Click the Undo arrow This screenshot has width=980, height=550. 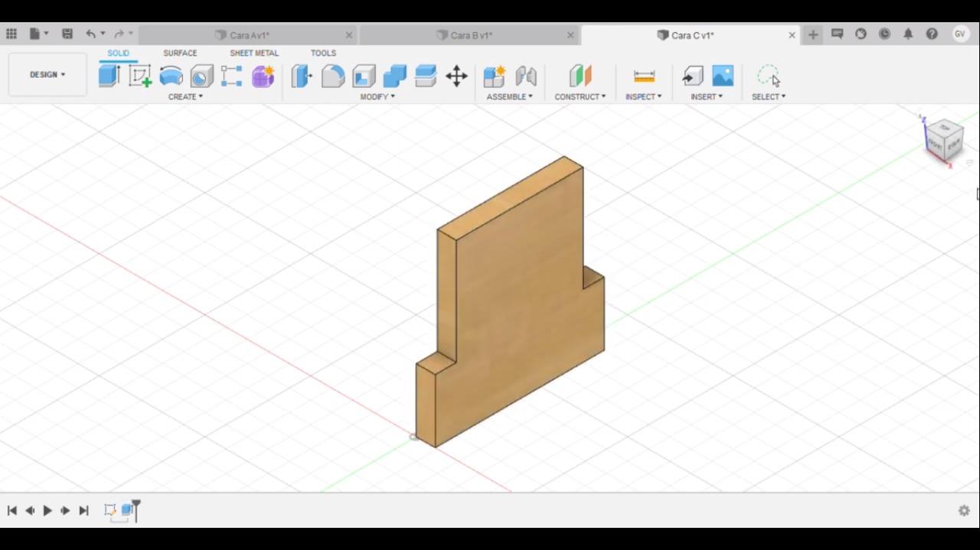coord(90,34)
